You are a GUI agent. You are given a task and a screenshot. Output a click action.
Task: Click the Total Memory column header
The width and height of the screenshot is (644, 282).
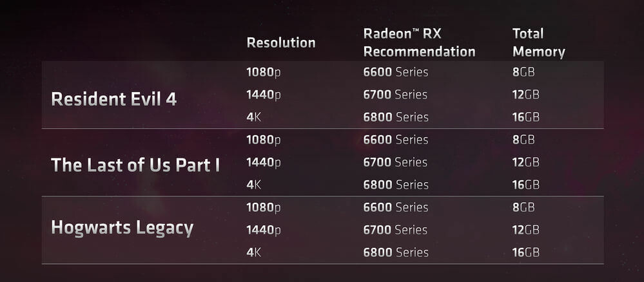538,42
